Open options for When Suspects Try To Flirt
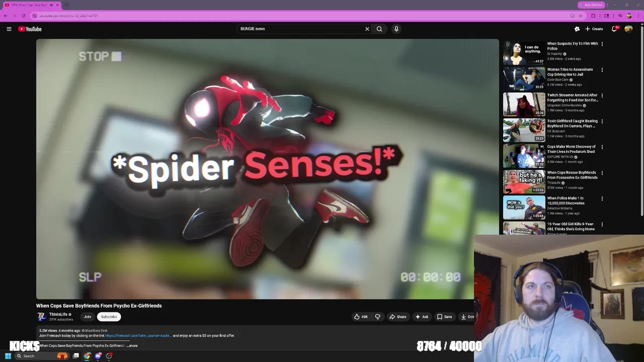Viewport: 644px width, 362px height. [602, 44]
